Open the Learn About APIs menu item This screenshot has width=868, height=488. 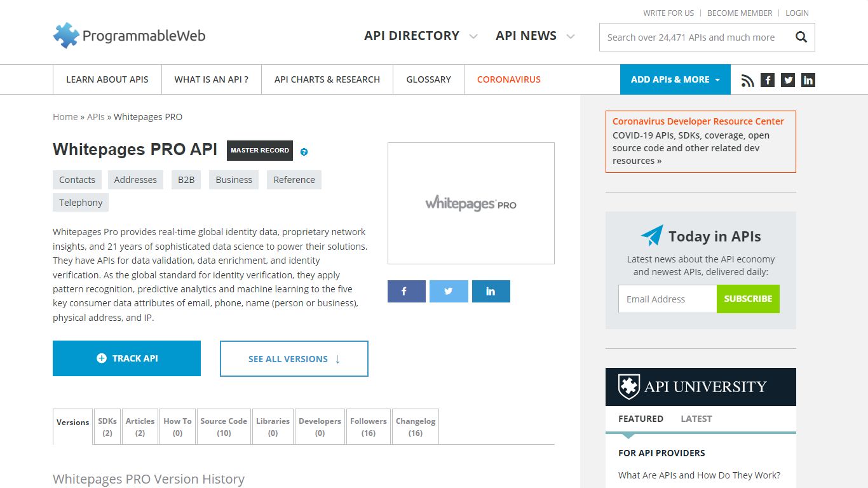click(107, 79)
